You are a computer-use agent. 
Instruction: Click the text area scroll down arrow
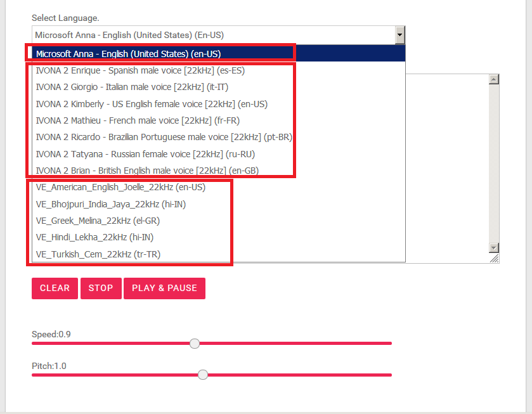[x=494, y=248]
